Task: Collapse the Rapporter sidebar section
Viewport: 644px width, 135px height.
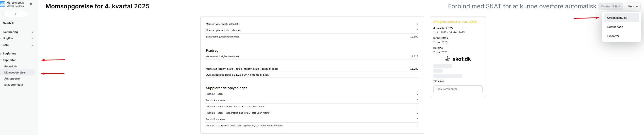Action: coord(32,60)
